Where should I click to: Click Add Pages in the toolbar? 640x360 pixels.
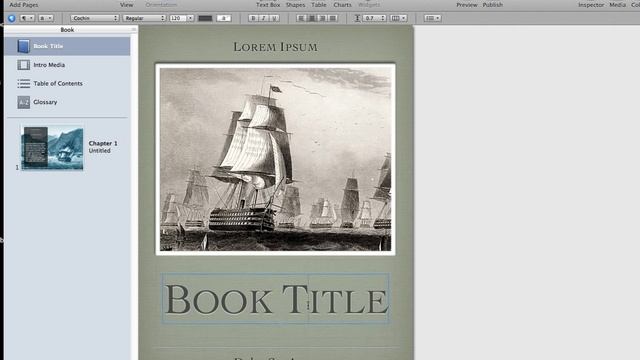point(24,5)
